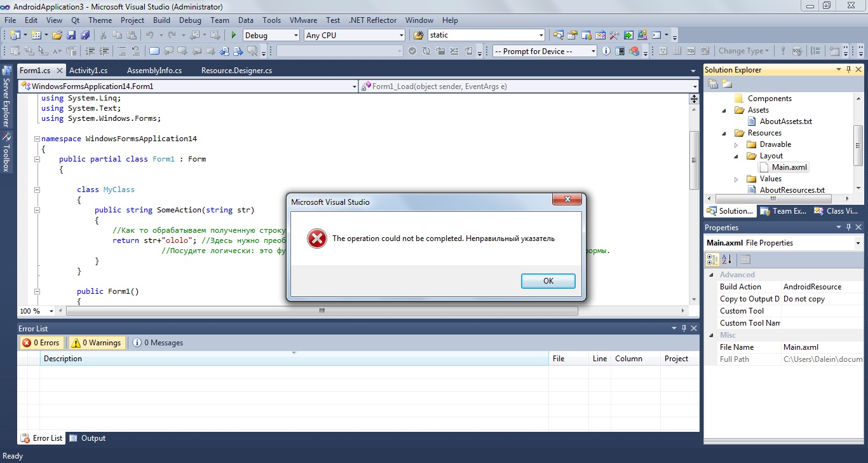The width and height of the screenshot is (868, 463).
Task: Click the device info icon
Action: pos(606,52)
